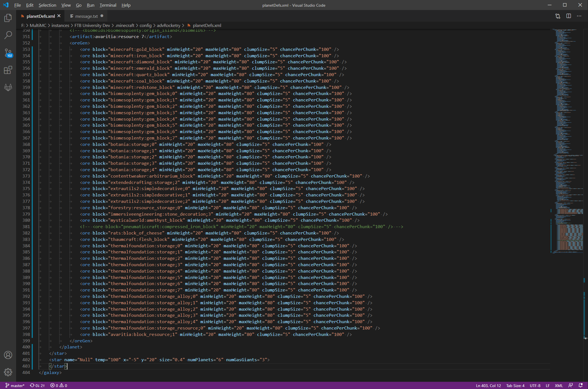
Task: Open the Extensions view
Action: 8,70
